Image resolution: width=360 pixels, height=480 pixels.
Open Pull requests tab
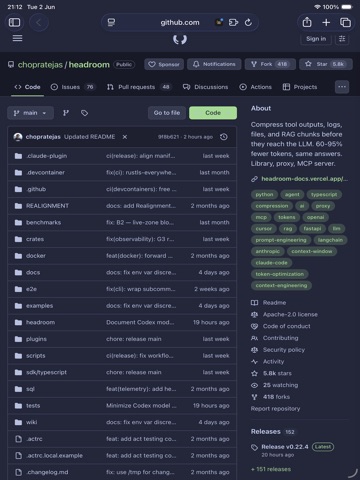(x=139, y=87)
